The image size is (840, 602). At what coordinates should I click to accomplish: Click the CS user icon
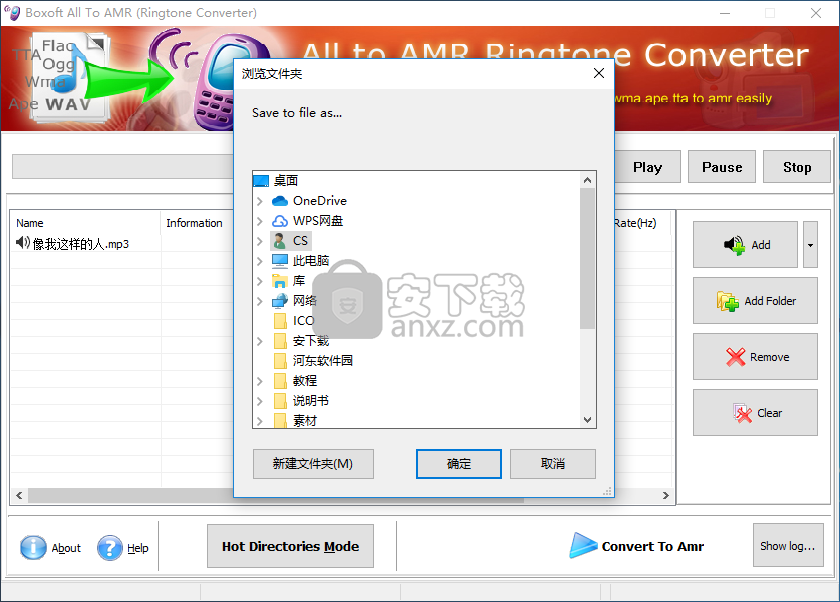[x=280, y=241]
